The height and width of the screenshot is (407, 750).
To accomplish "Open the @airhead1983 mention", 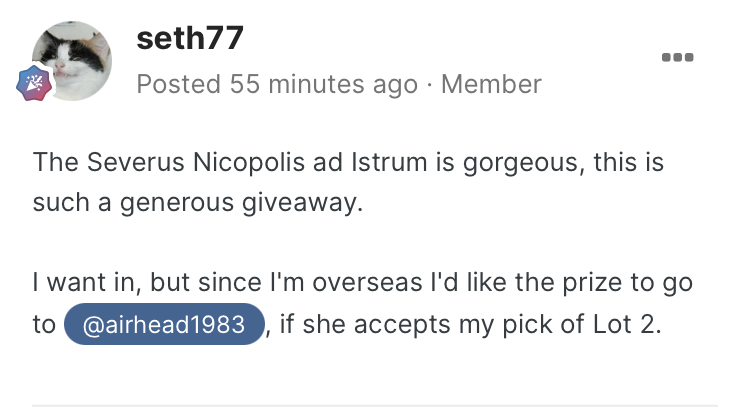I will 164,325.
